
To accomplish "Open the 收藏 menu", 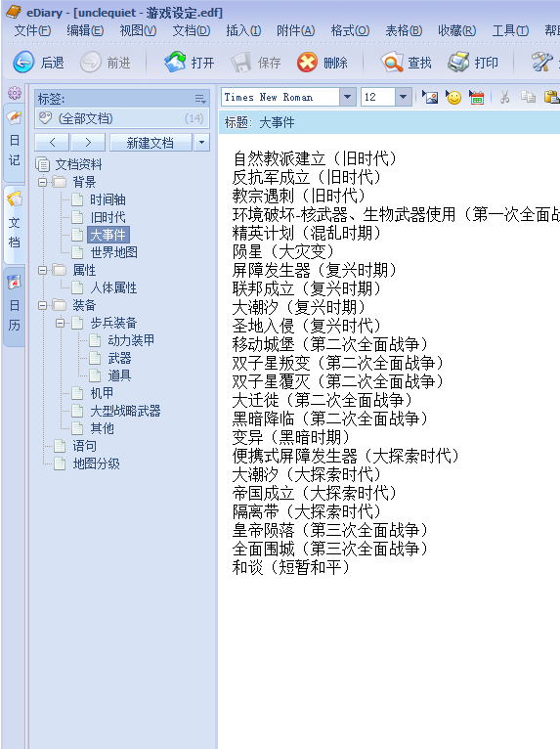I will point(456,30).
